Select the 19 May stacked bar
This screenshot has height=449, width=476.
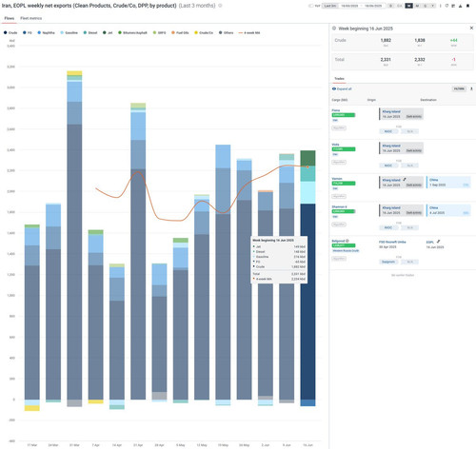point(223,275)
